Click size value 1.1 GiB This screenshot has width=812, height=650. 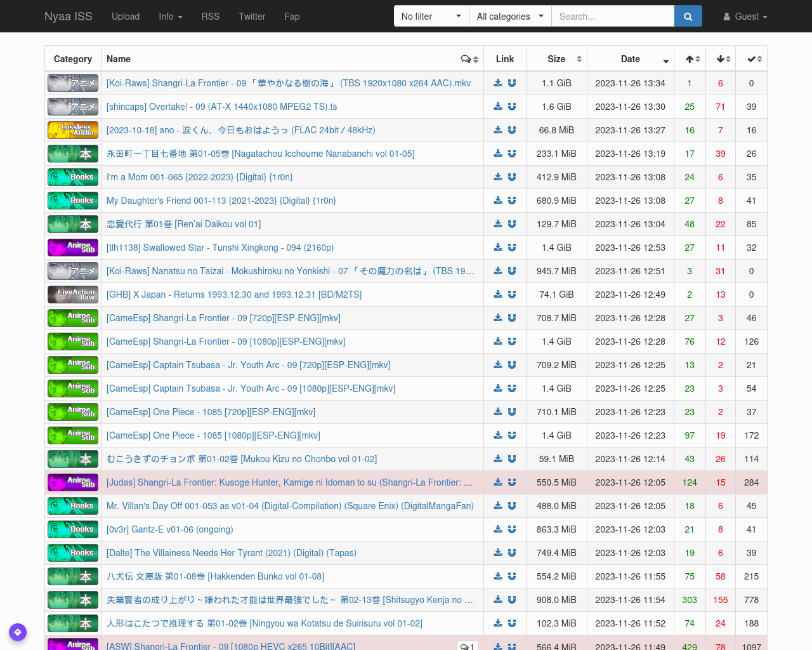(x=556, y=83)
